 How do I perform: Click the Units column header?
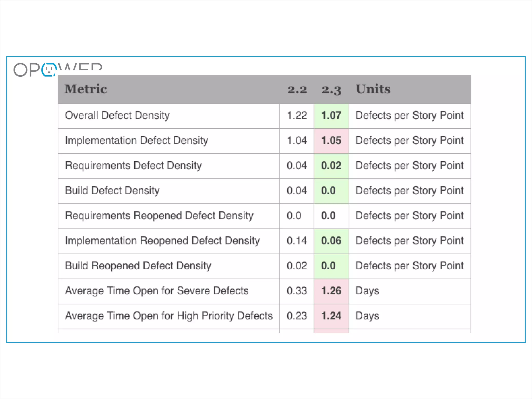click(373, 89)
